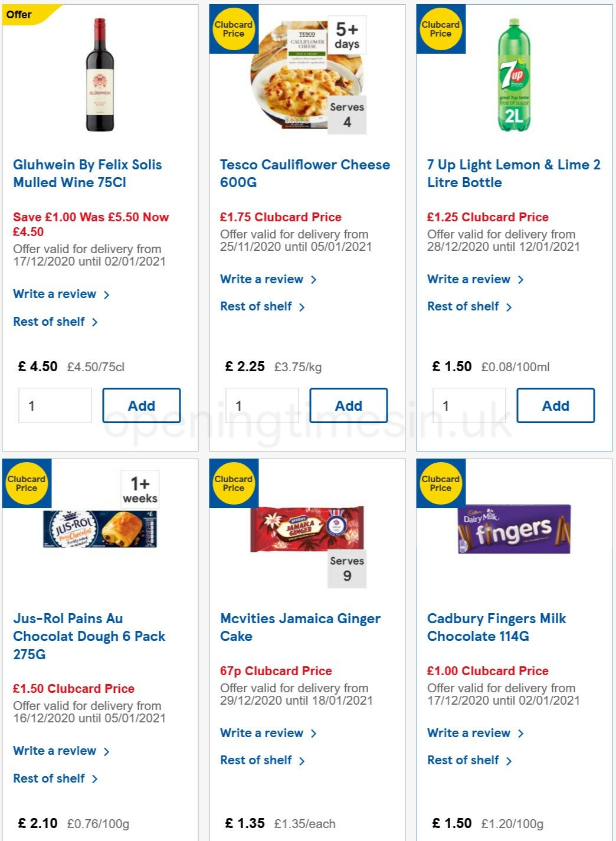Click the Serves 4 indicator on Cauliflower Cheese
This screenshot has height=841, width=616.
348,113
